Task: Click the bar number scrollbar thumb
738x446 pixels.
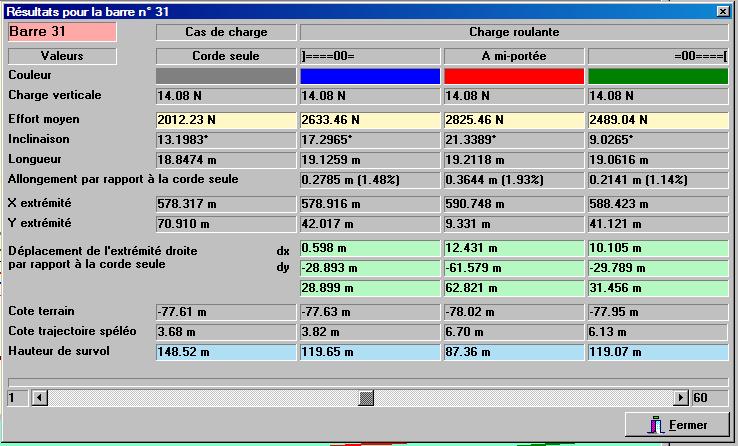Action: (366, 398)
